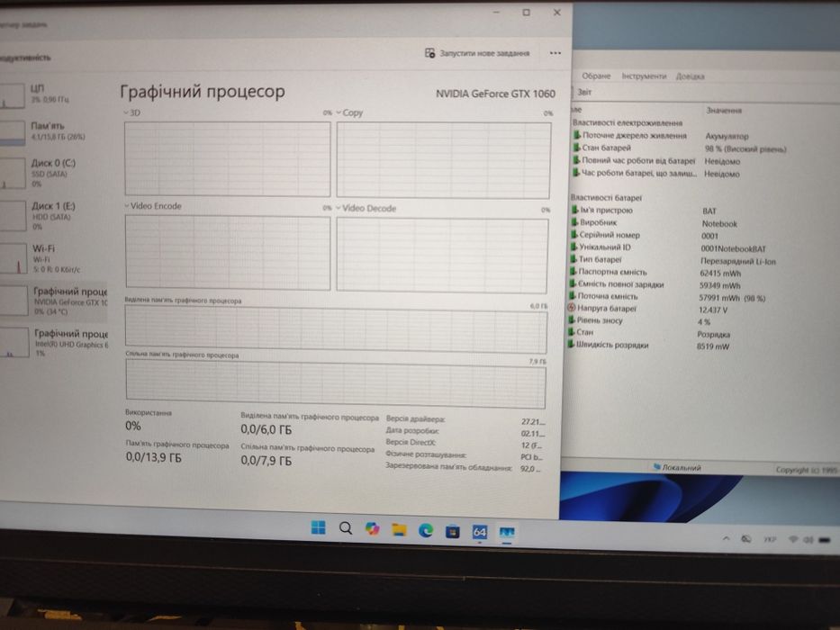Click the Значення column header
The width and height of the screenshot is (840, 630).
[724, 111]
